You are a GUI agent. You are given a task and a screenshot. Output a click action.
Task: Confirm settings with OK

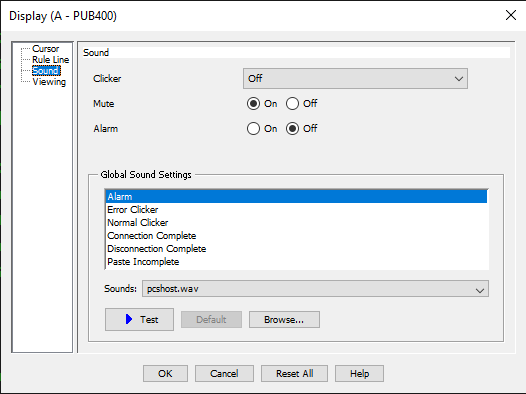tap(165, 374)
